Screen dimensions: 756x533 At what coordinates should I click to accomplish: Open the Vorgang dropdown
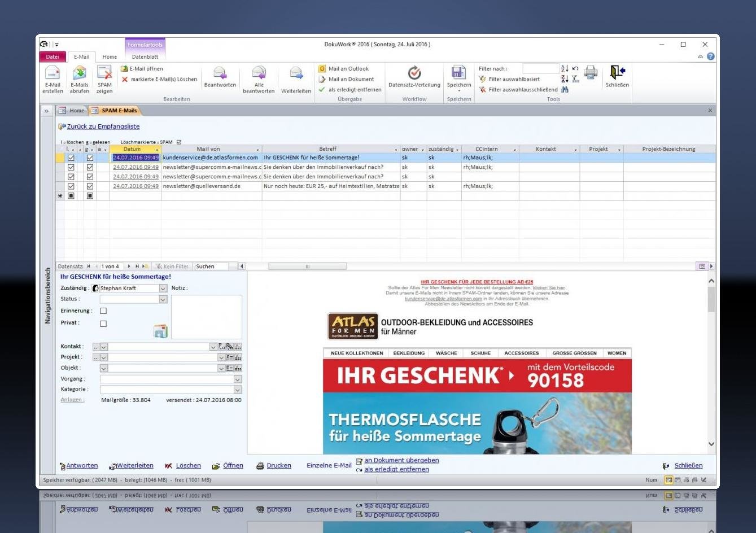[x=238, y=379]
